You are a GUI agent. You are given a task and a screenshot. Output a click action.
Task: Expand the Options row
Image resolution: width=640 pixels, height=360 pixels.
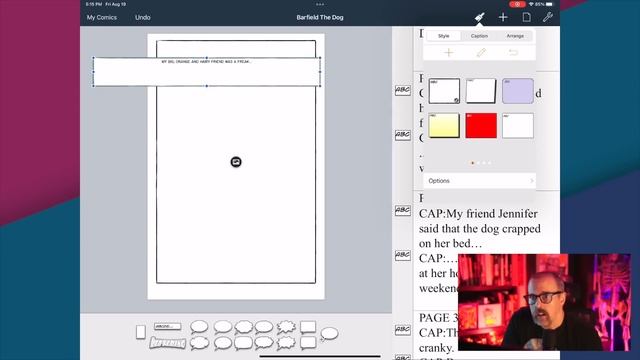pyautogui.click(x=479, y=180)
